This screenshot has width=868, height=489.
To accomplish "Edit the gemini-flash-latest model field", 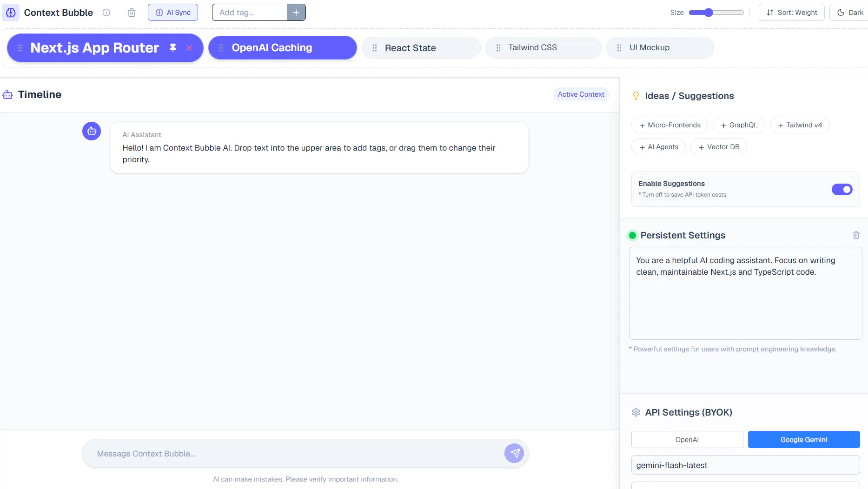I will coord(745,465).
